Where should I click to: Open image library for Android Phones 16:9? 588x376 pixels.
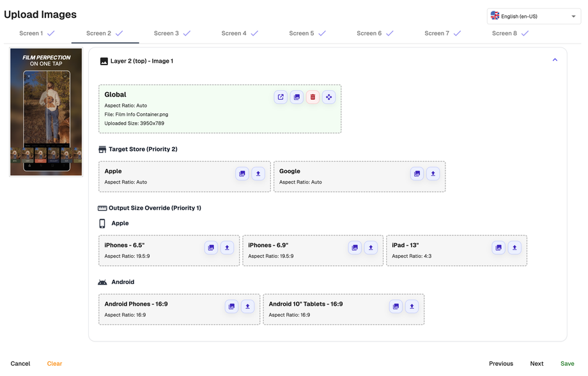click(x=231, y=306)
